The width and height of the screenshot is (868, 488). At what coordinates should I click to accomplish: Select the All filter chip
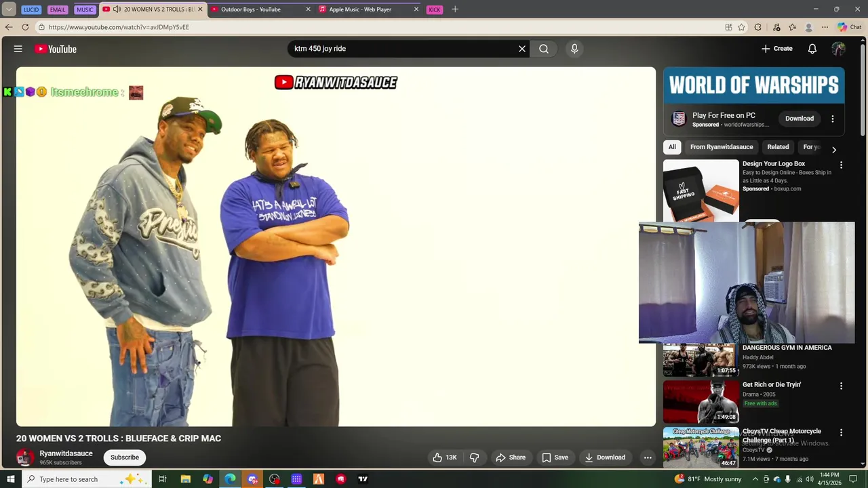[x=672, y=147]
